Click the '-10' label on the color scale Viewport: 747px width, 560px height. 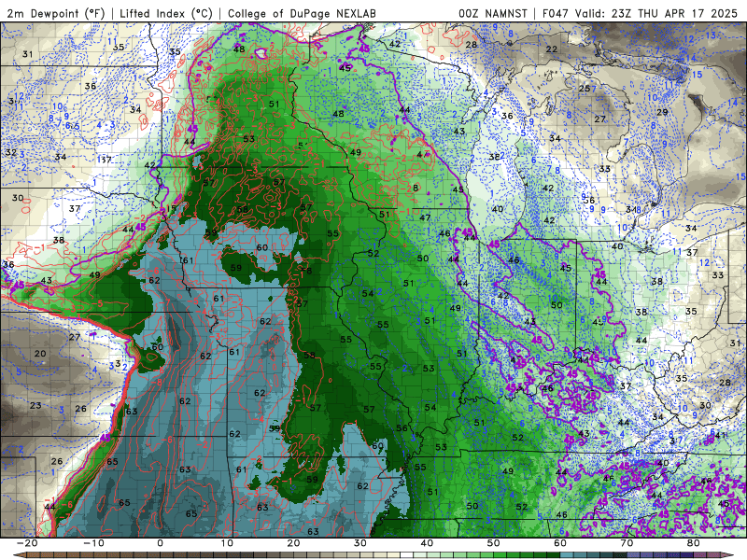tap(93, 543)
